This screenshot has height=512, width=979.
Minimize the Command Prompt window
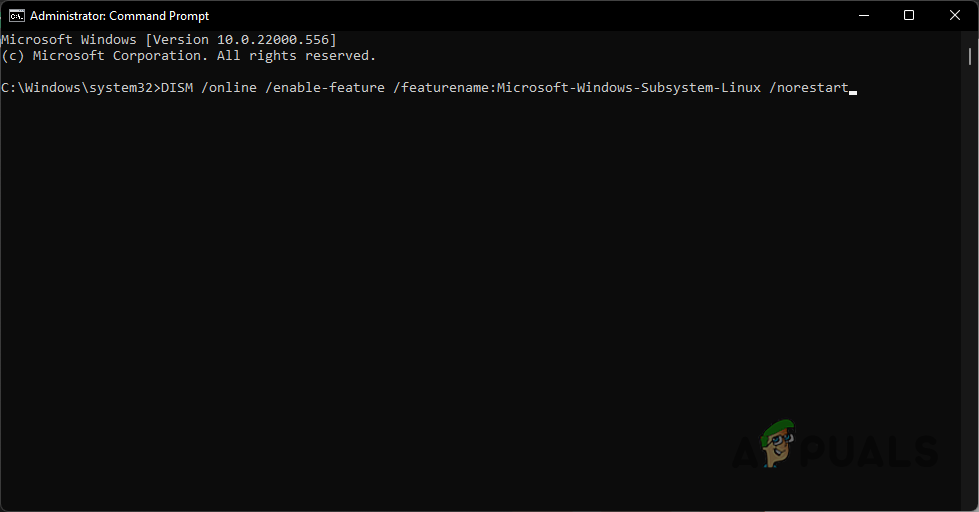click(x=862, y=15)
